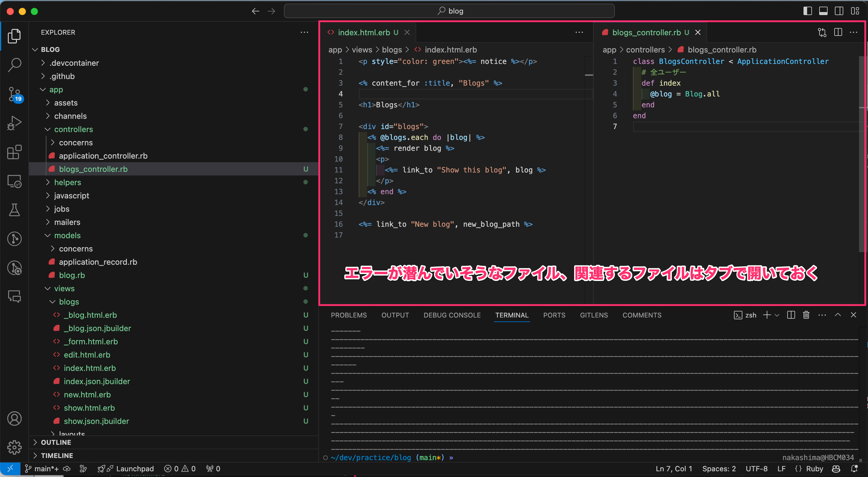The image size is (868, 477).
Task: Open the Search view in activity bar
Action: [14, 65]
